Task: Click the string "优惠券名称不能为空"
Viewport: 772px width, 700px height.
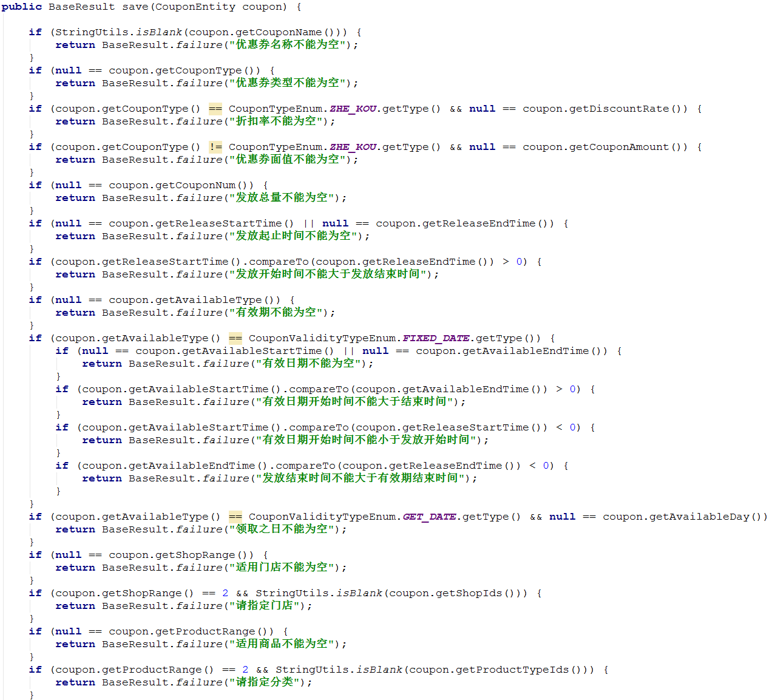Action: 287,45
